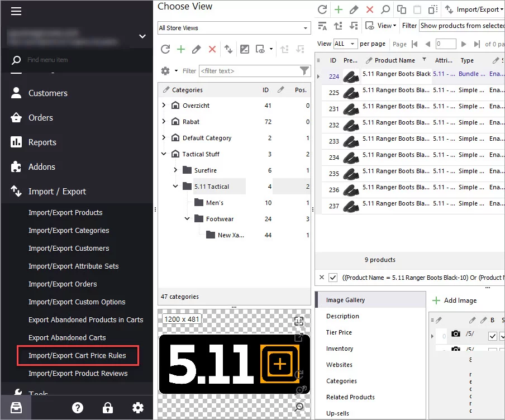Collapse the Footwear category

pyautogui.click(x=187, y=219)
